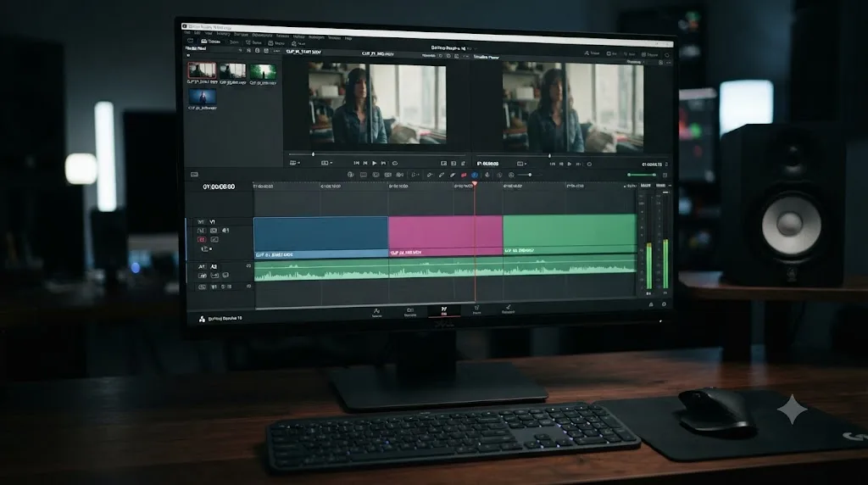Select the second clip thumbnail beside the red-outlined one
868x485 pixels.
pos(232,71)
